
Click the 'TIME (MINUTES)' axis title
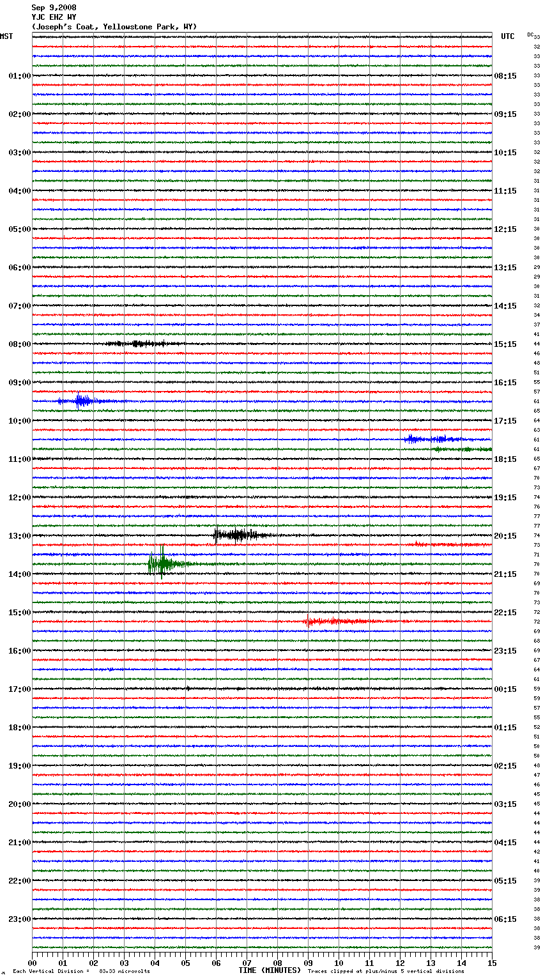pos(270,970)
